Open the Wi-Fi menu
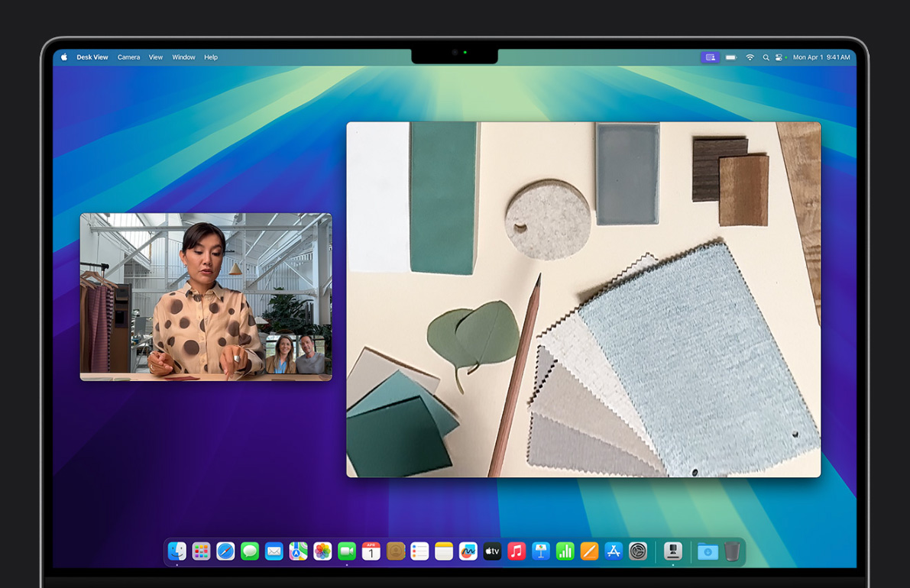The width and height of the screenshot is (910, 588). tap(750, 57)
